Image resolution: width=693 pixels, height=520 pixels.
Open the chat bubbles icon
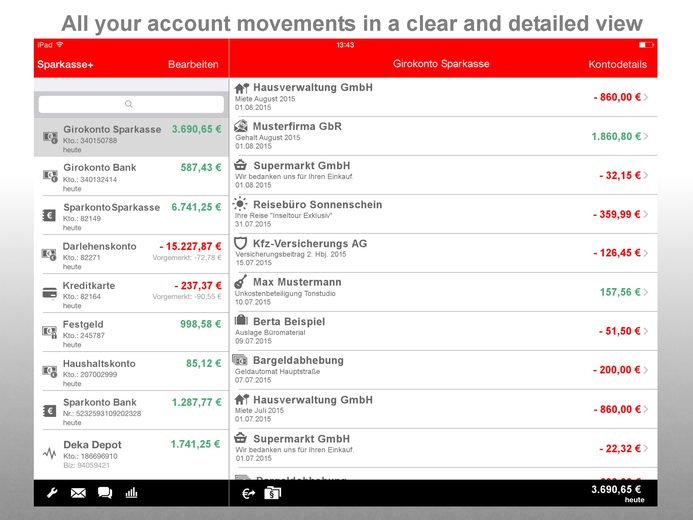pyautogui.click(x=105, y=493)
